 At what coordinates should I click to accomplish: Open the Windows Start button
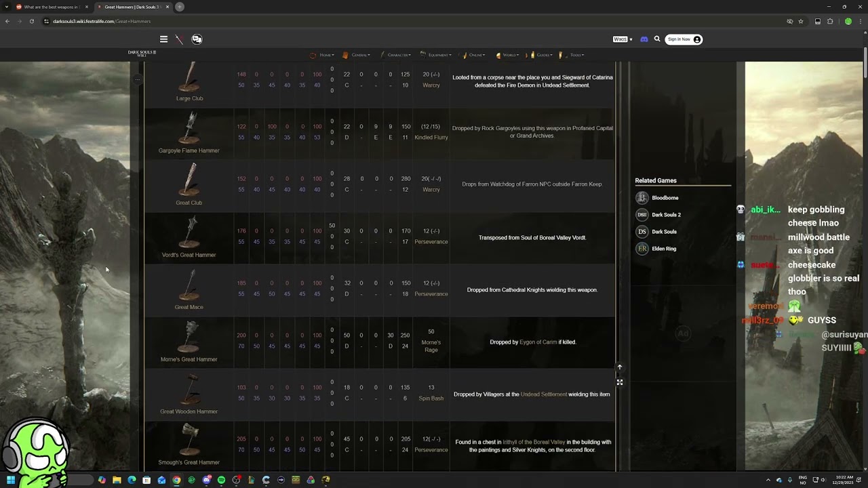point(11,480)
